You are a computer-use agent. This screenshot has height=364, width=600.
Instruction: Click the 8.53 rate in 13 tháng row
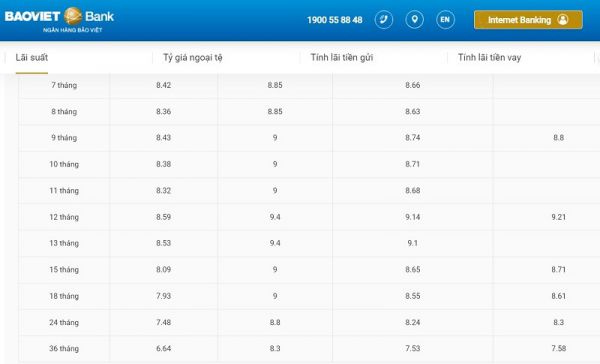pos(163,243)
